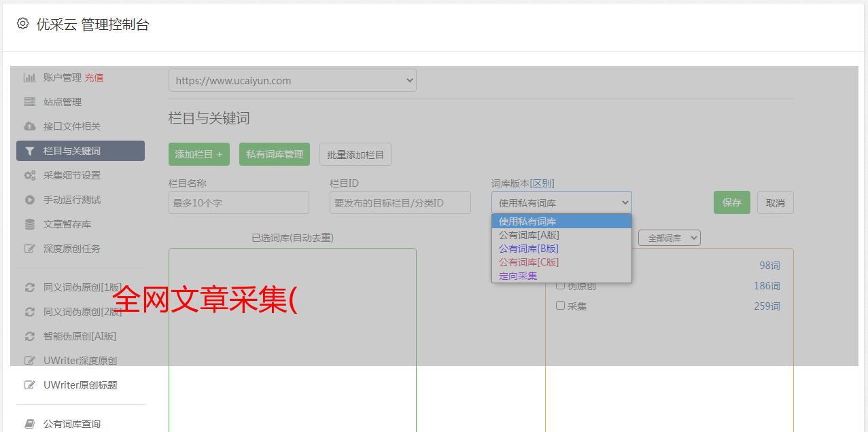Go to 同义词伪原创[1版] menu item
This screenshot has height=432, width=868.
click(x=82, y=287)
